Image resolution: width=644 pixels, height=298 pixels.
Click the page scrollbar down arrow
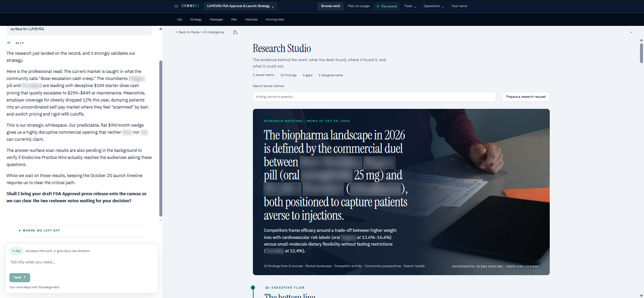641,296
